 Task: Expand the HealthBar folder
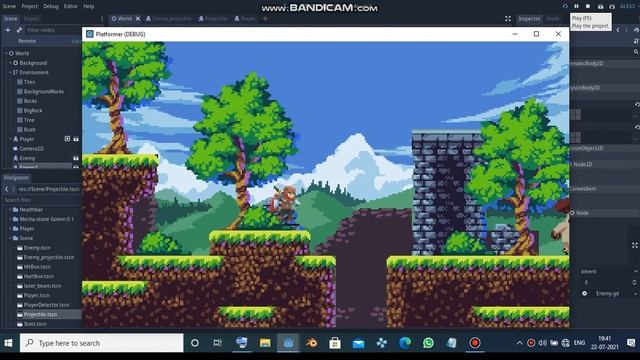coord(10,210)
